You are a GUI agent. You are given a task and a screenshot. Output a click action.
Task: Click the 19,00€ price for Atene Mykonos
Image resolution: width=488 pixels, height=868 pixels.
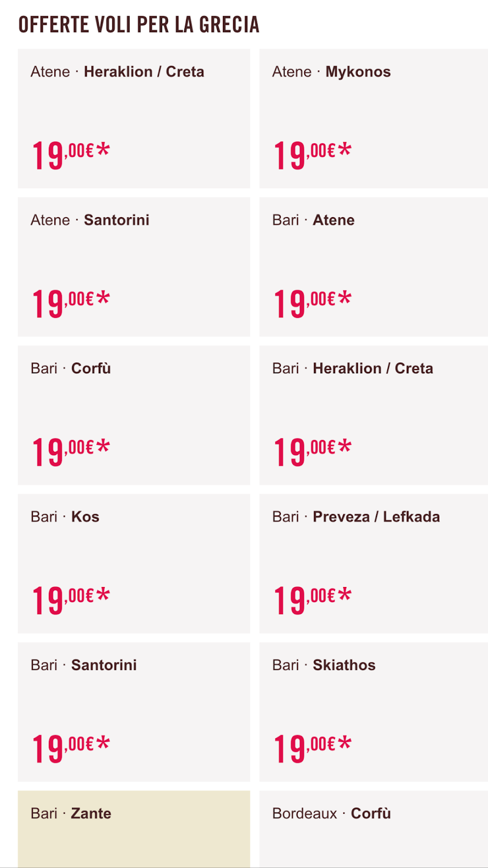[312, 155]
